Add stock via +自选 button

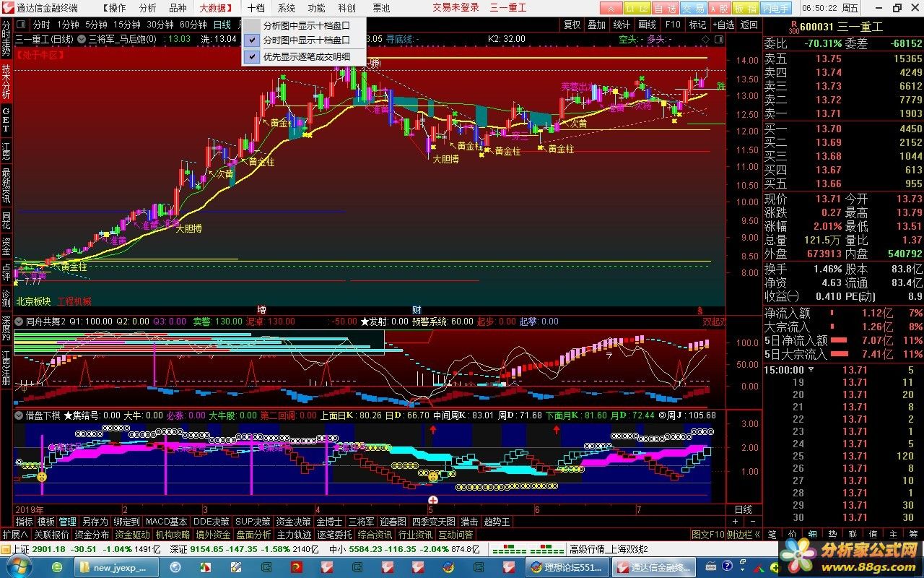tap(723, 25)
